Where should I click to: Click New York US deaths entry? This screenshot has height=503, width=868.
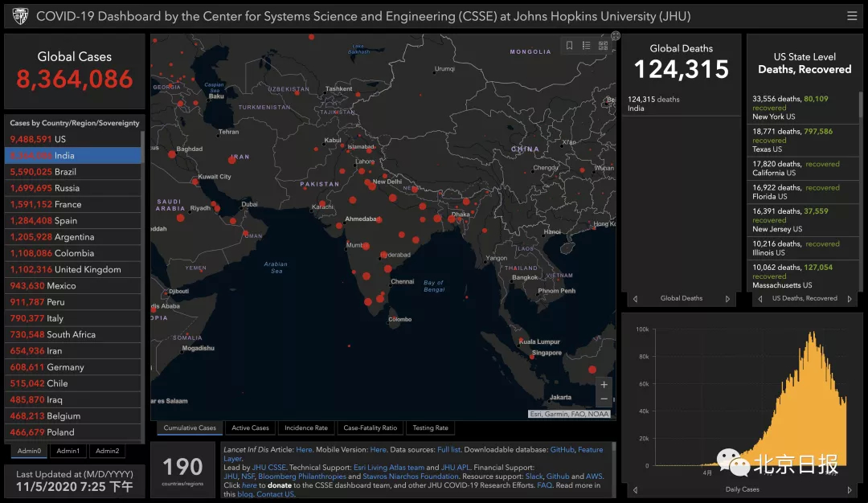coord(803,108)
